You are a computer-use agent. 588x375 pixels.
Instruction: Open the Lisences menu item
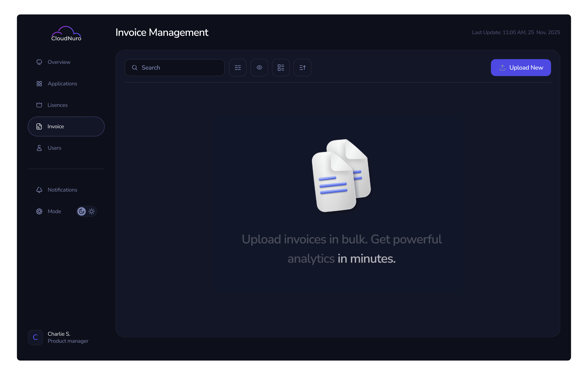click(x=57, y=105)
